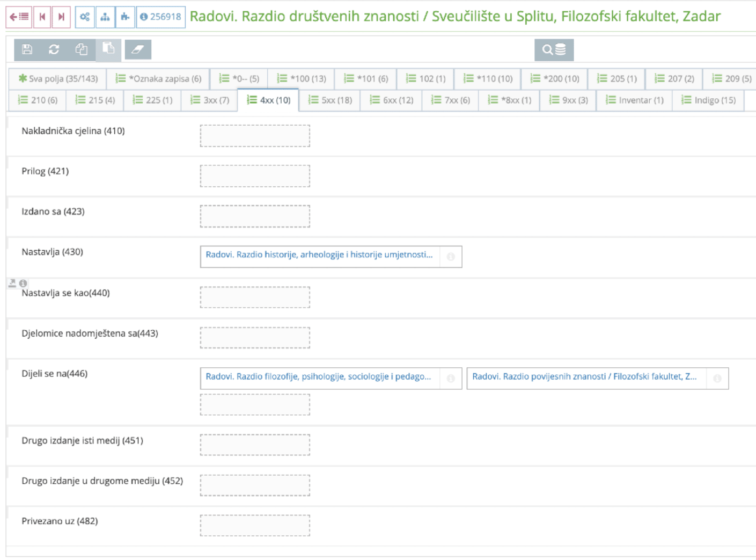Viewport: 756px width, 560px height.
Task: Click the Refresh record icon
Action: click(54, 49)
